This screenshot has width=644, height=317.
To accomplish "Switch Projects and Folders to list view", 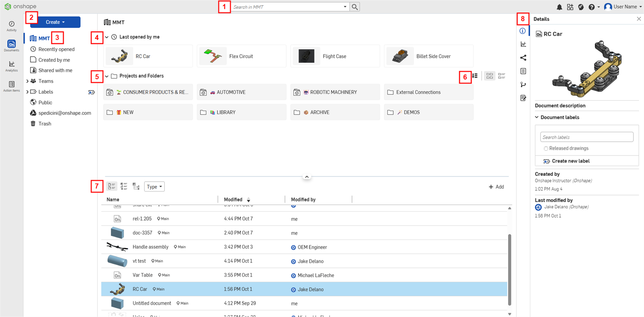I will [x=502, y=76].
